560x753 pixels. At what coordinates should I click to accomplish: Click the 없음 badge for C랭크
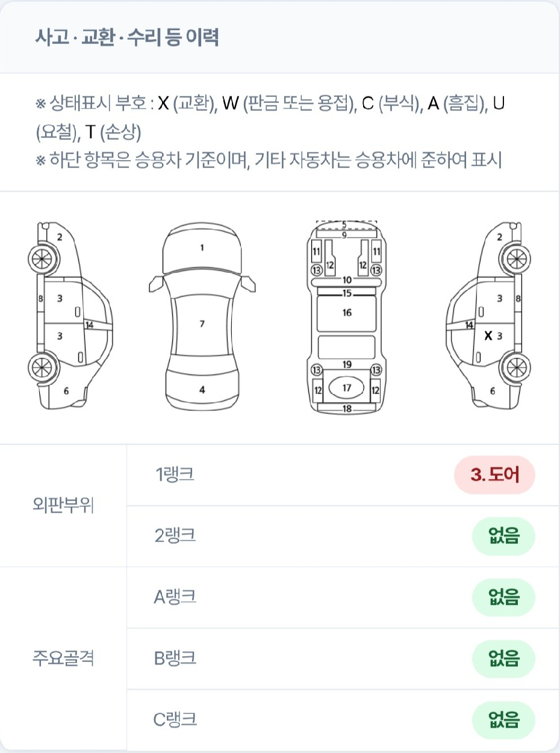pos(503,720)
